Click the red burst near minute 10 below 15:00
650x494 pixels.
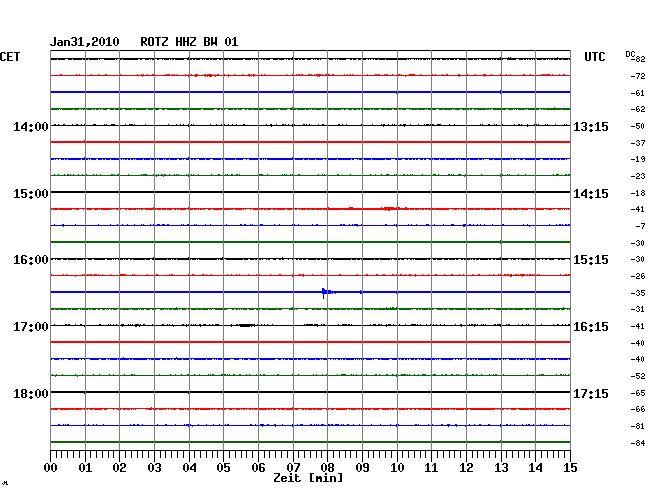(x=389, y=208)
